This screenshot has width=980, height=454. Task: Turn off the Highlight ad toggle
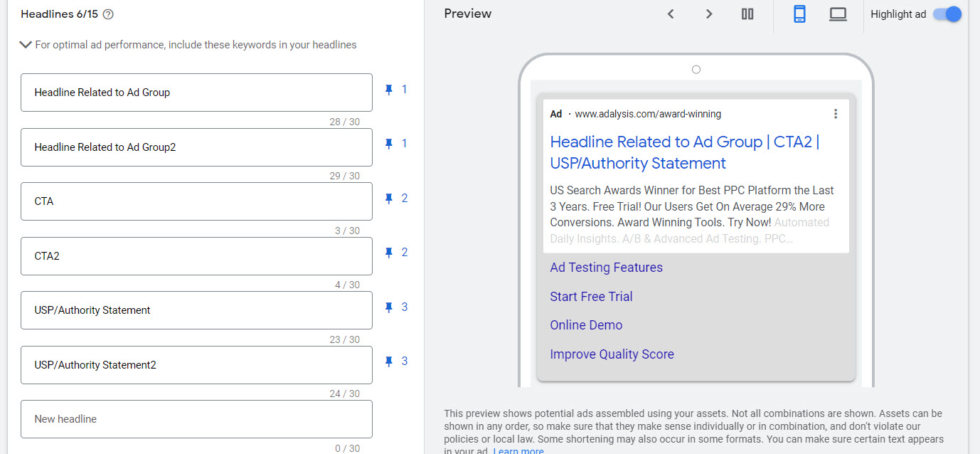947,14
